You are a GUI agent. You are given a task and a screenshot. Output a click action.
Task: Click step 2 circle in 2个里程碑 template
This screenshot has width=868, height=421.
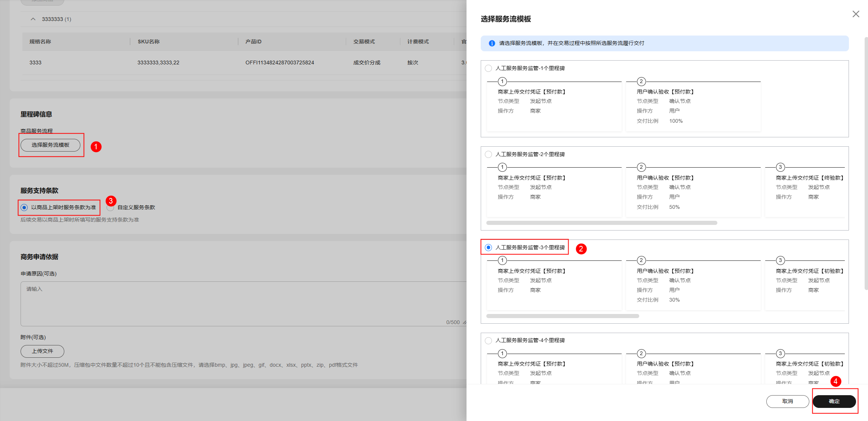tap(641, 167)
